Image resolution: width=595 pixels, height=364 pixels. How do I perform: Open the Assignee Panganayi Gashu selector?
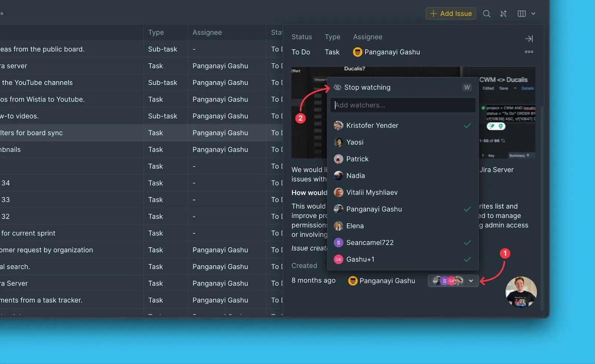click(386, 52)
